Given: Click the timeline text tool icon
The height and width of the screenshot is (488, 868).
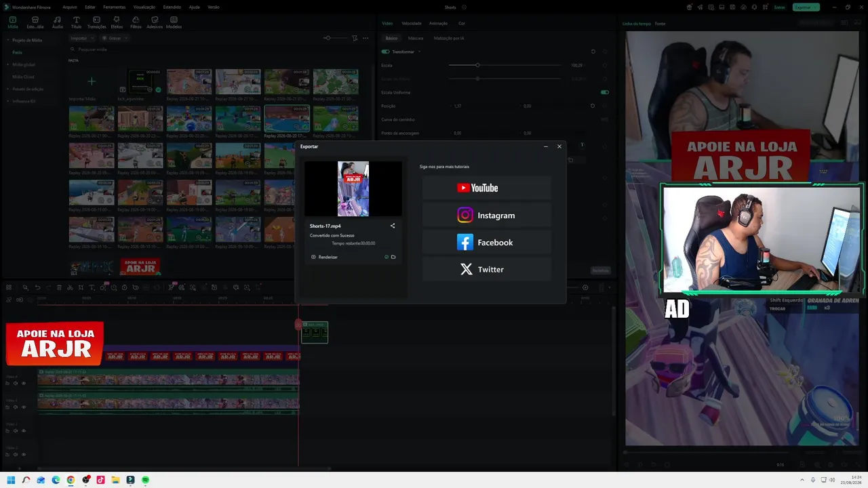Looking at the screenshot, I should [92, 287].
